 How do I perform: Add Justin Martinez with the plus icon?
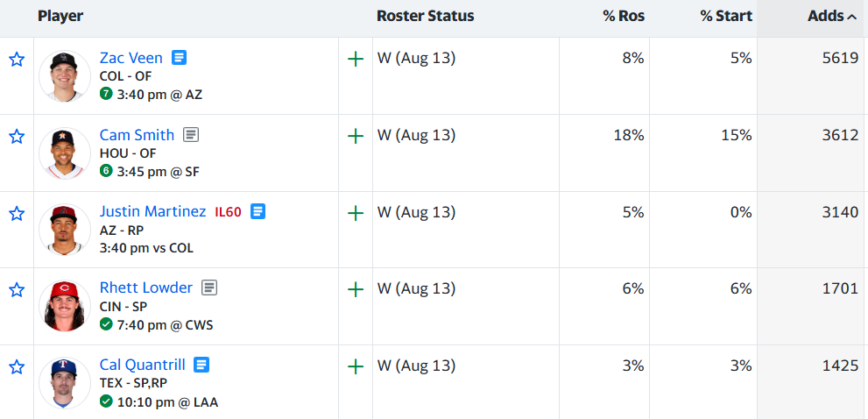(x=356, y=213)
